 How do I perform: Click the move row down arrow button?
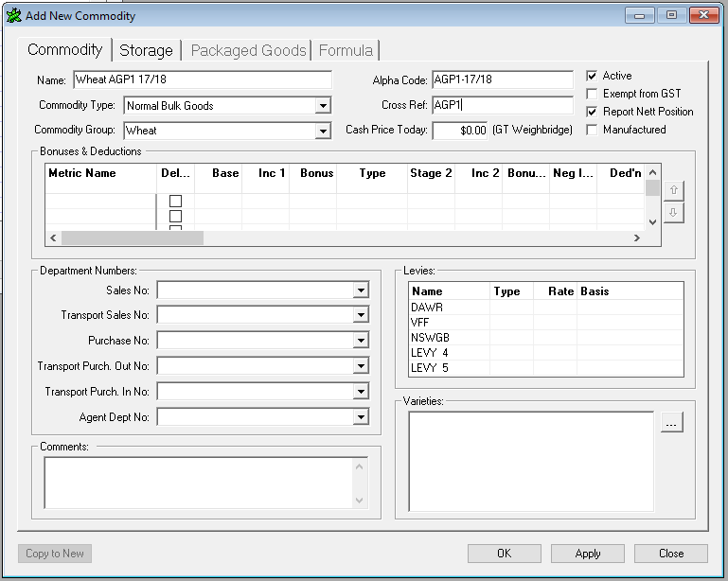[x=673, y=213]
